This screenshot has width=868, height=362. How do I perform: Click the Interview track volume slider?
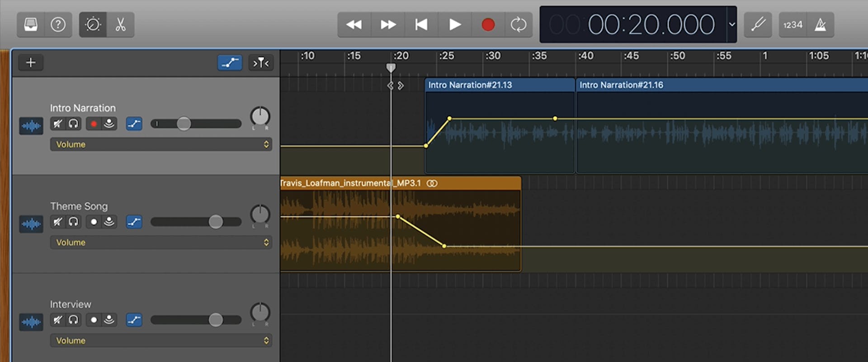(x=215, y=320)
